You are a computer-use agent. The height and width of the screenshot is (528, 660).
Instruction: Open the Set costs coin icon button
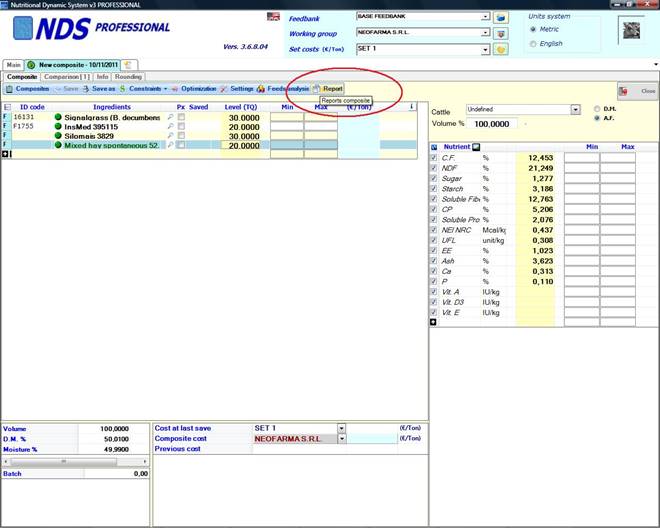point(500,49)
